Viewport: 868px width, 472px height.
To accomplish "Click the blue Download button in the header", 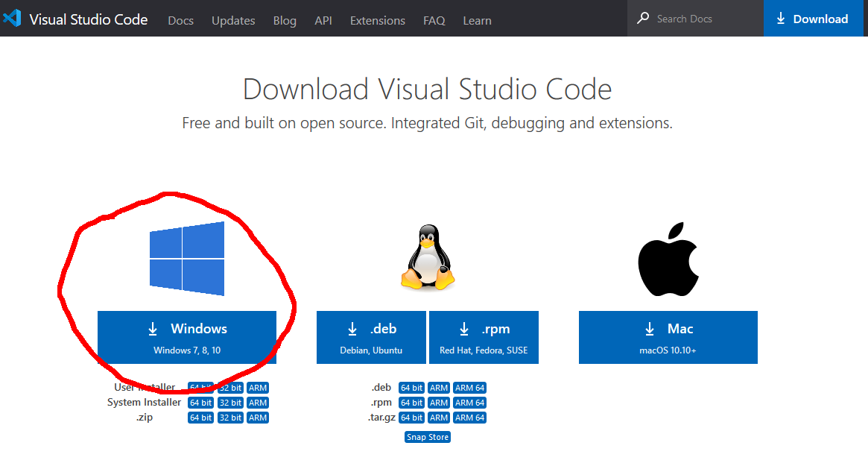I will pos(812,18).
